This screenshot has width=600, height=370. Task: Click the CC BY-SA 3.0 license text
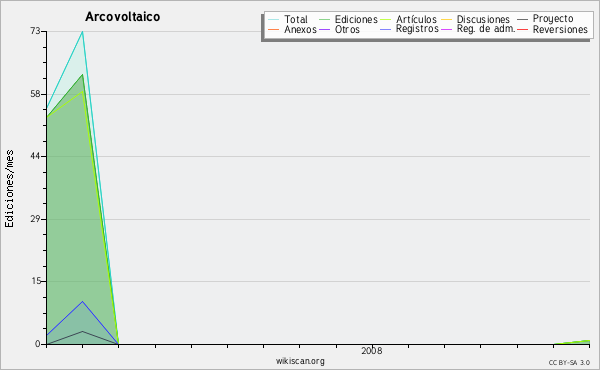point(569,363)
